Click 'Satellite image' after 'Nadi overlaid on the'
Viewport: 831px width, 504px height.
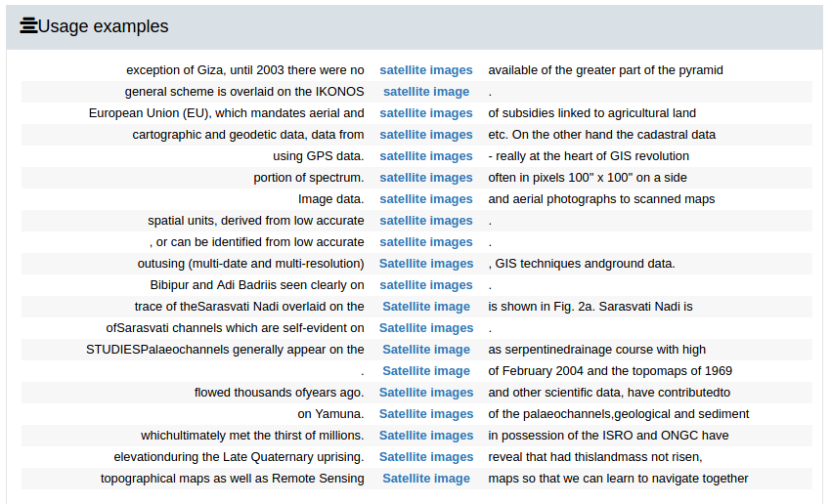point(425,307)
